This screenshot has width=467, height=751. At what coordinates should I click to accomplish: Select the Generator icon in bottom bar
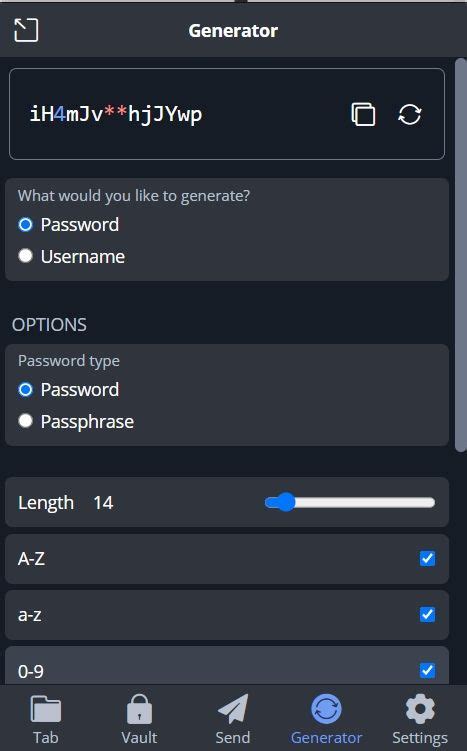pos(326,709)
